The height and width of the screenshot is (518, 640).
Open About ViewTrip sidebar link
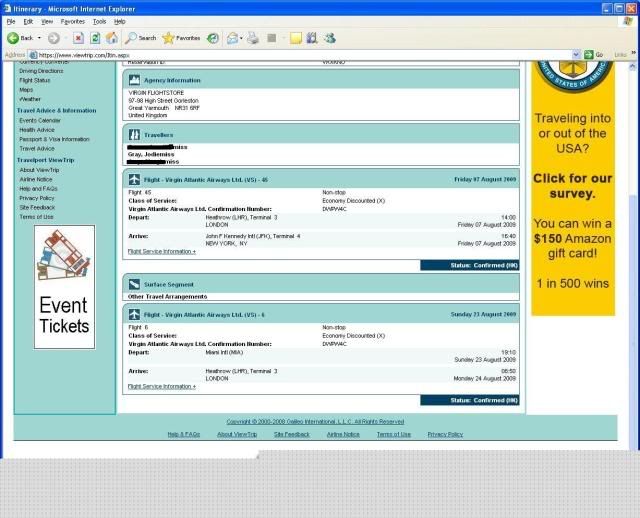[39, 170]
